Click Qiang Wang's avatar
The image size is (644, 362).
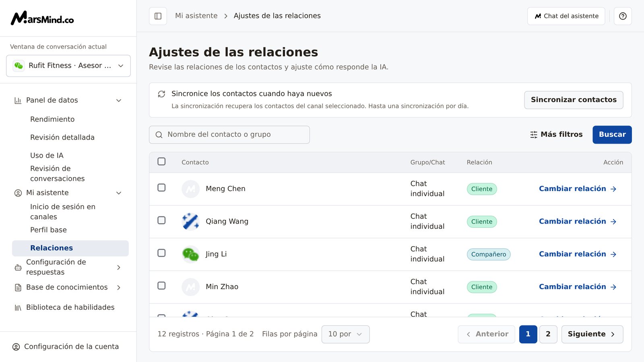point(190,222)
